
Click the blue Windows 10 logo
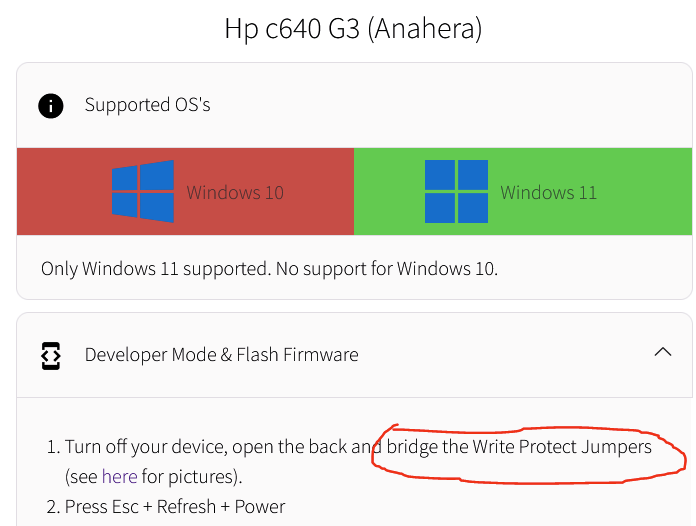(x=142, y=191)
